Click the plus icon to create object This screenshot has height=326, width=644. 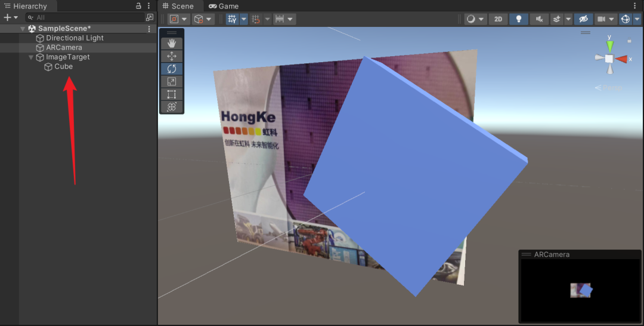click(x=7, y=17)
